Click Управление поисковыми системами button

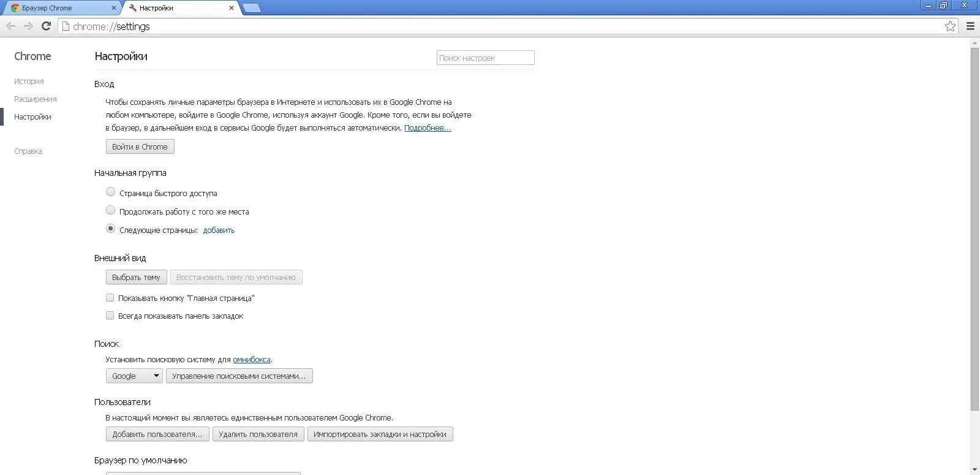(239, 376)
